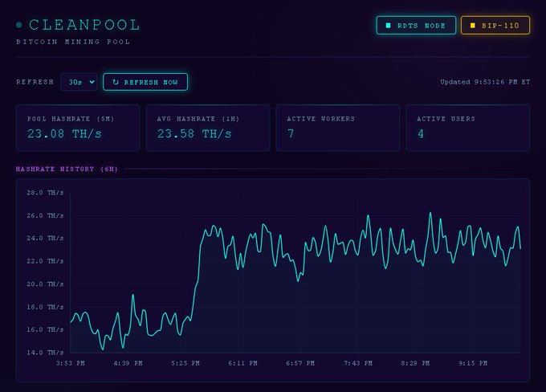The image size is (546, 392).
Task: Click the Pool Hashrate 23.08 TH/s value
Action: pyautogui.click(x=64, y=134)
